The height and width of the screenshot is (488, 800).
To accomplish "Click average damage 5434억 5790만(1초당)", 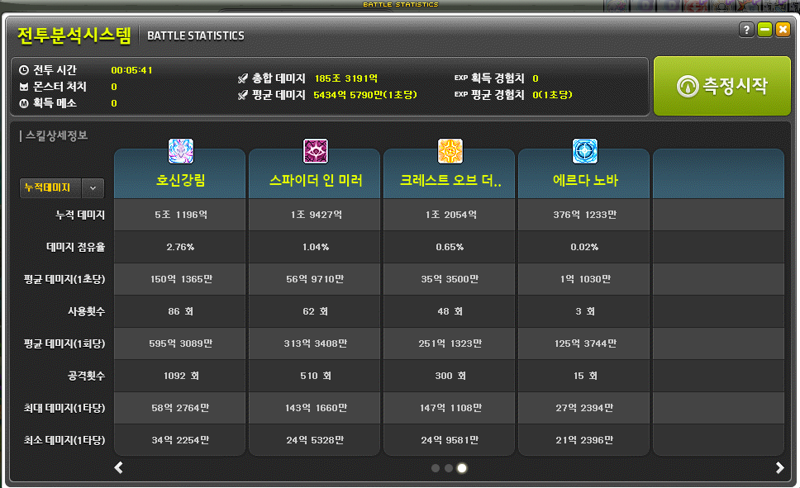I will click(x=365, y=95).
